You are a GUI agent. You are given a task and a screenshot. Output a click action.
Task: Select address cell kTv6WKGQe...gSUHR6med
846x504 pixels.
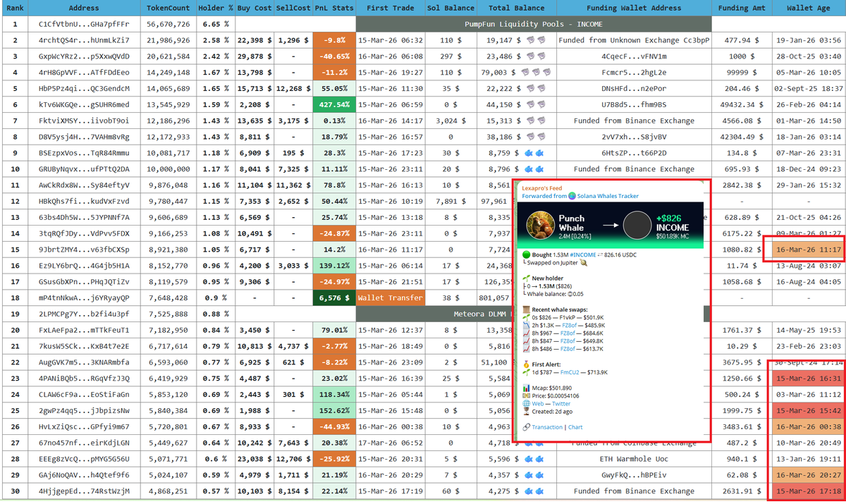pos(84,104)
